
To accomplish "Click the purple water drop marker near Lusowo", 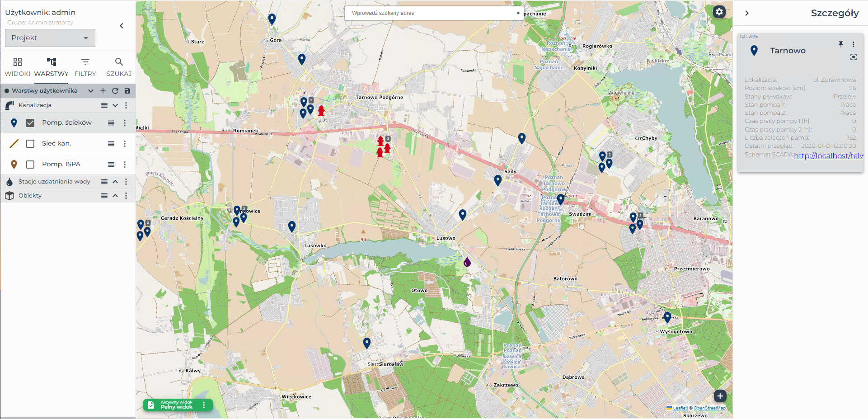I will (467, 261).
